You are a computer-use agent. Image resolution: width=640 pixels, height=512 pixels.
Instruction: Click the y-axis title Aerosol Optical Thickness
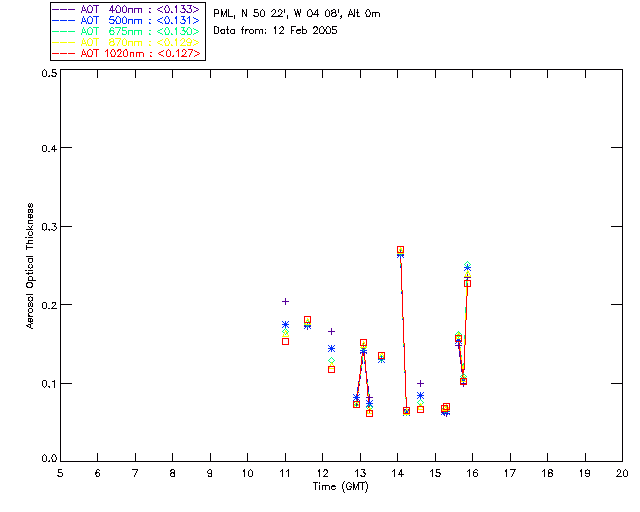[30, 266]
